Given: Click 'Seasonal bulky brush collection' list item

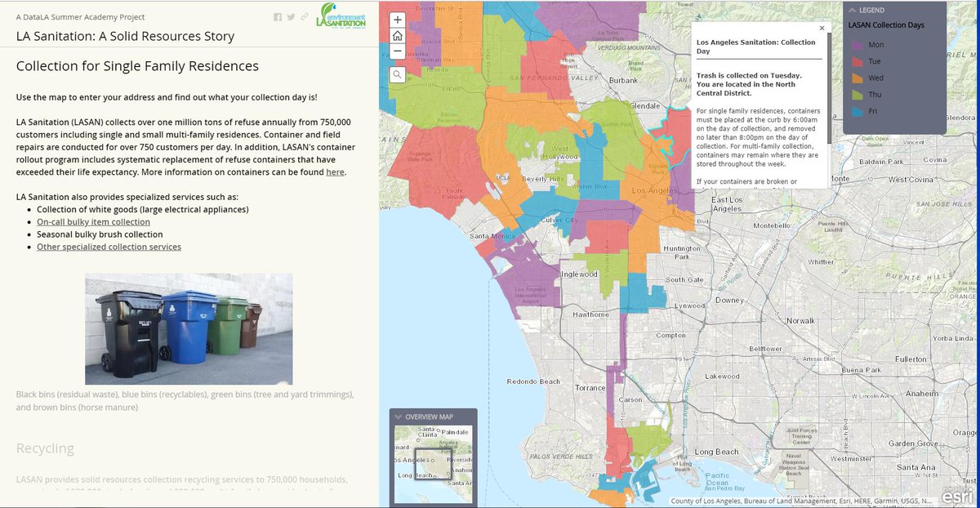Looking at the screenshot, I should pyautogui.click(x=100, y=234).
